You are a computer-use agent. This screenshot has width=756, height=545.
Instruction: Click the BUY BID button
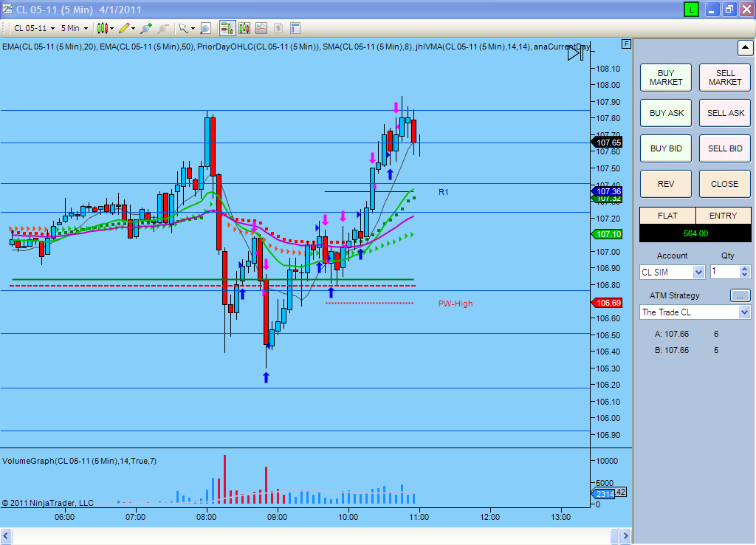pyautogui.click(x=666, y=148)
